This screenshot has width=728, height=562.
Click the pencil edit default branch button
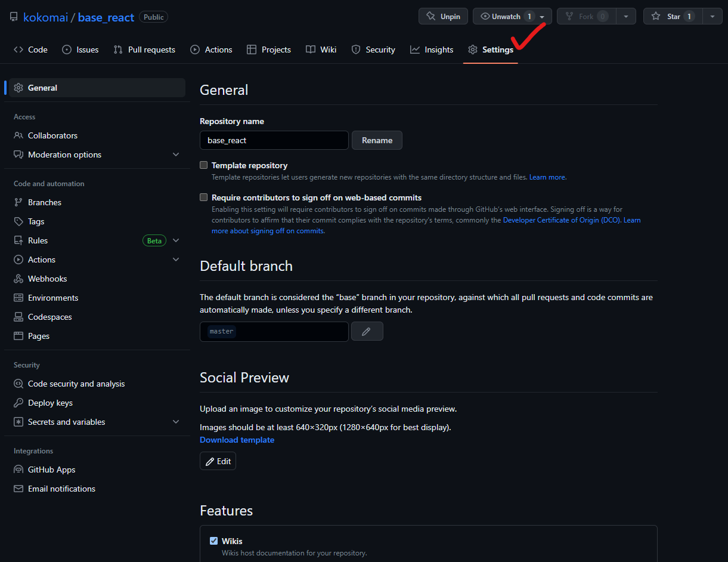pyautogui.click(x=367, y=331)
